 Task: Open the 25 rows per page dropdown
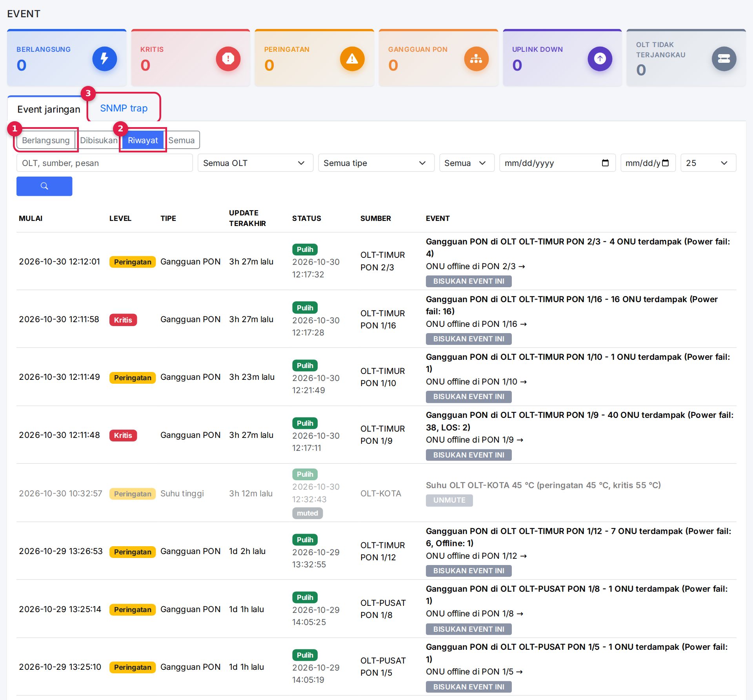(708, 163)
